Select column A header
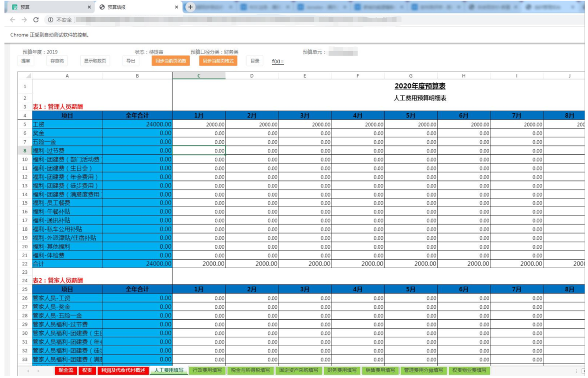The image size is (588, 378). [67, 76]
